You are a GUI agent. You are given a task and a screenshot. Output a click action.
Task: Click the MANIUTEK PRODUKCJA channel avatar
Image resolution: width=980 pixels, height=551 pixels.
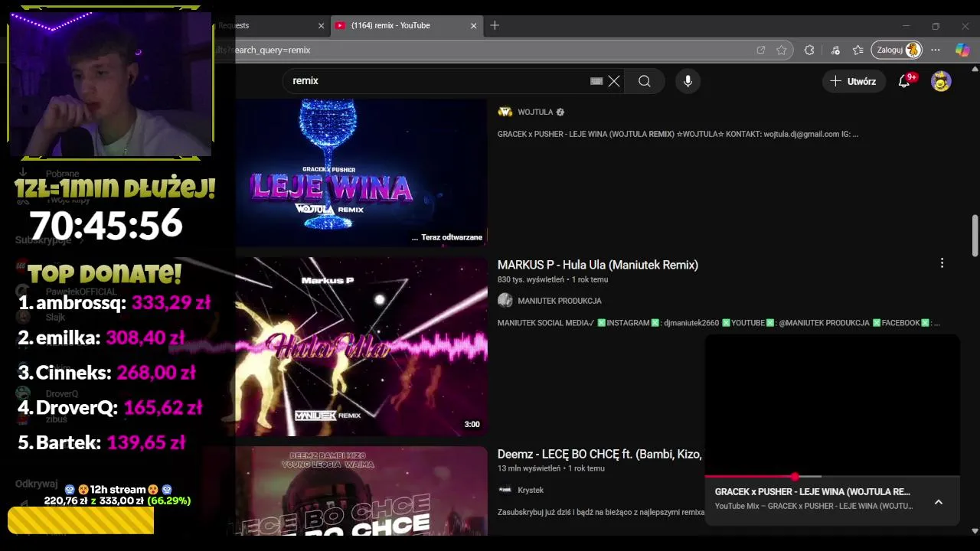[x=505, y=301]
